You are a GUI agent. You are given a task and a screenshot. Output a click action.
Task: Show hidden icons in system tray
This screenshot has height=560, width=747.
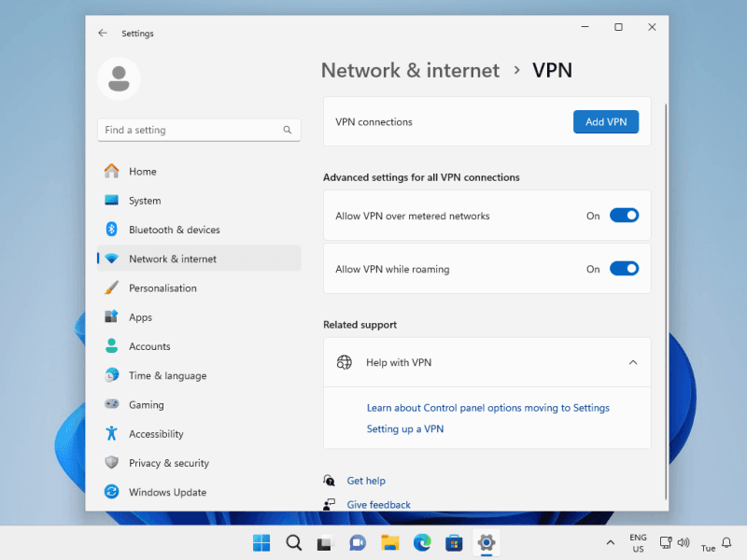611,543
